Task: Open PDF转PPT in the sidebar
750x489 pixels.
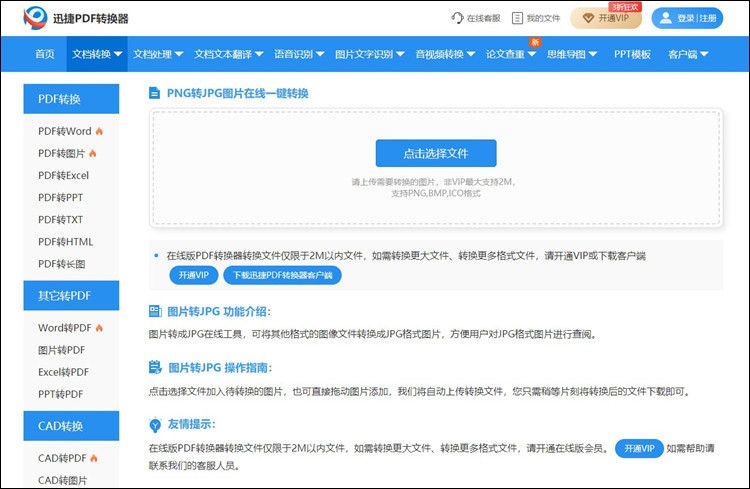Action: (x=60, y=198)
